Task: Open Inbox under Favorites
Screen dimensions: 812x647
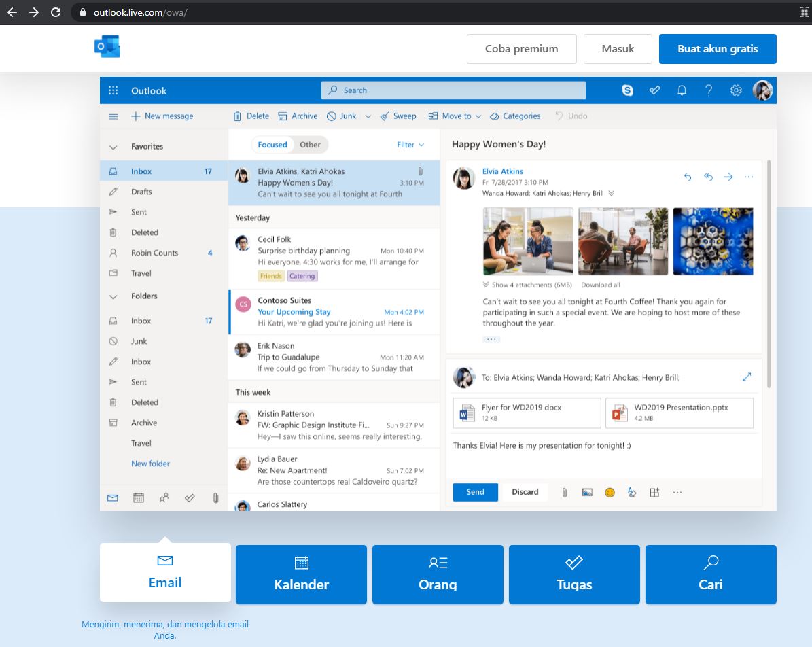Action: pos(164,171)
